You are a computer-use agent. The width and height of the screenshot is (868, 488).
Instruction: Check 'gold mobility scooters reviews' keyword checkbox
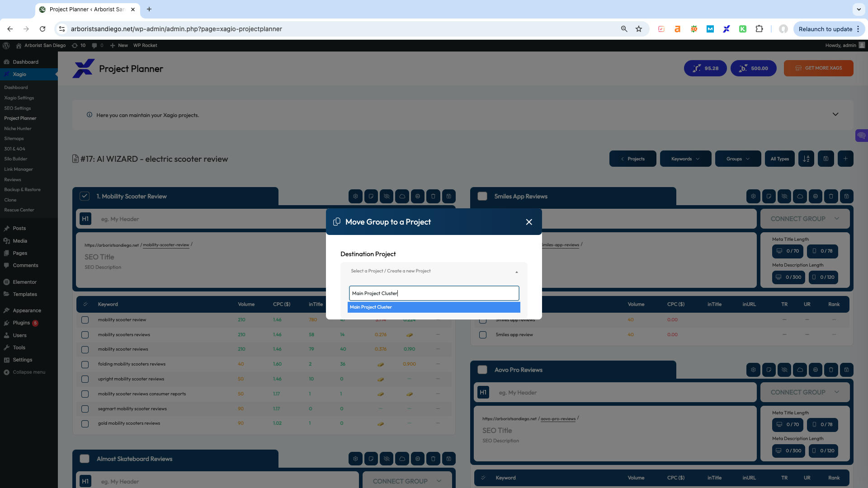pos(85,424)
